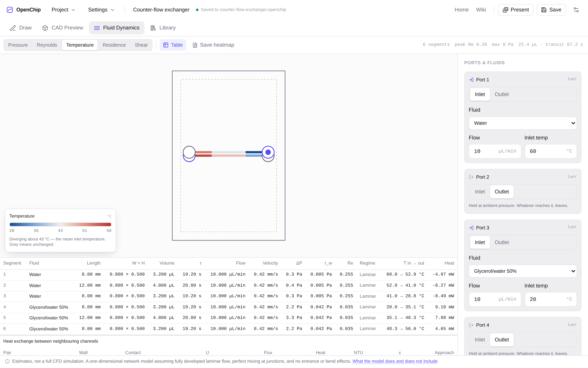Screen dimensions: 588x368
Task: Click Save heatmap button
Action: pyautogui.click(x=213, y=45)
